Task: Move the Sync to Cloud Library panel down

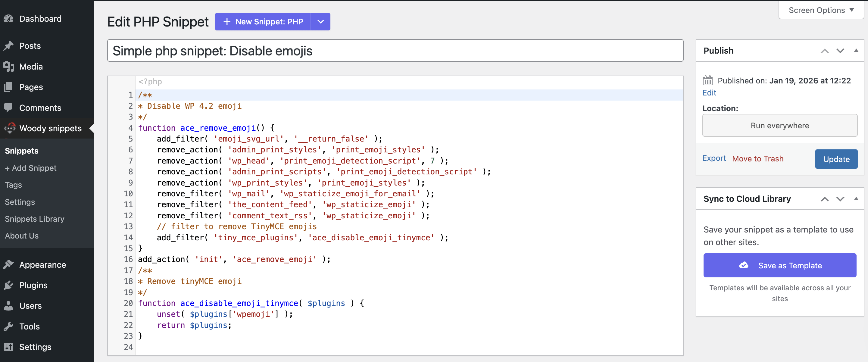Action: pos(840,199)
